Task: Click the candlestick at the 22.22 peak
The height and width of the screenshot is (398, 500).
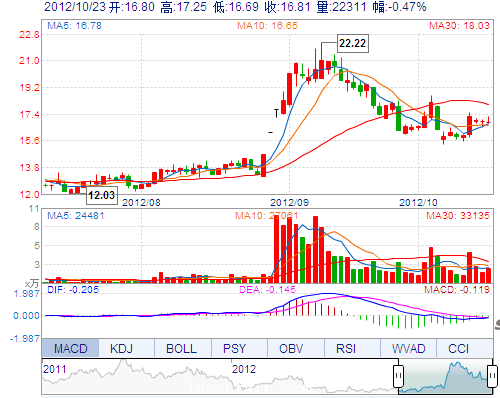Action: (x=321, y=61)
